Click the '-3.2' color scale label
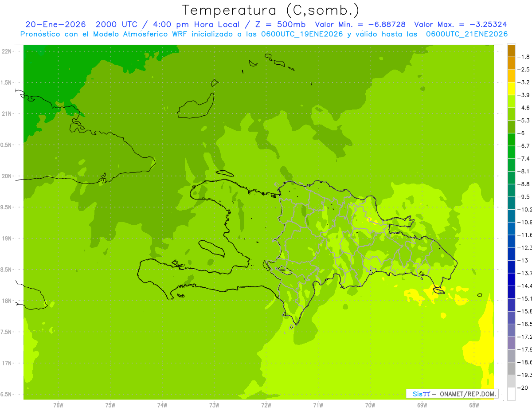 524,82
